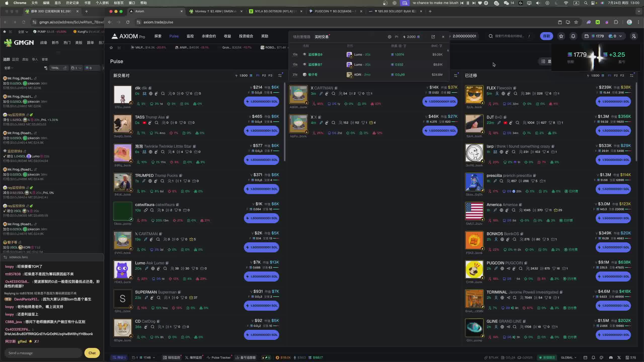The height and width of the screenshot is (362, 644).
Task: Open the America flag token thumbnail
Action: pos(474,211)
